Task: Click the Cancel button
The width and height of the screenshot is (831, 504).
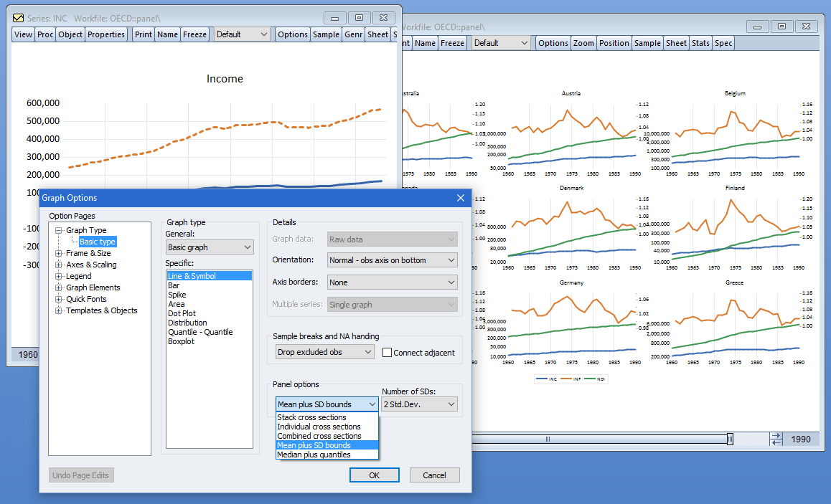Action: click(435, 475)
